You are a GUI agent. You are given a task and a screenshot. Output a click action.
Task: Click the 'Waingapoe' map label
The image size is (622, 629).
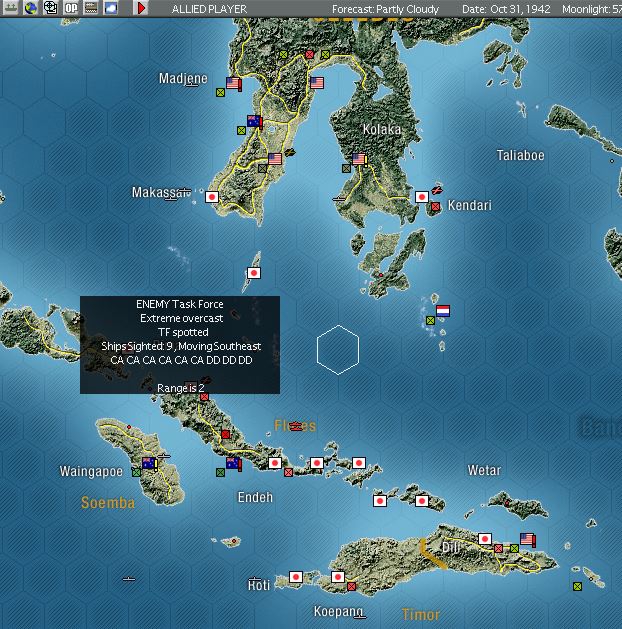click(x=91, y=471)
